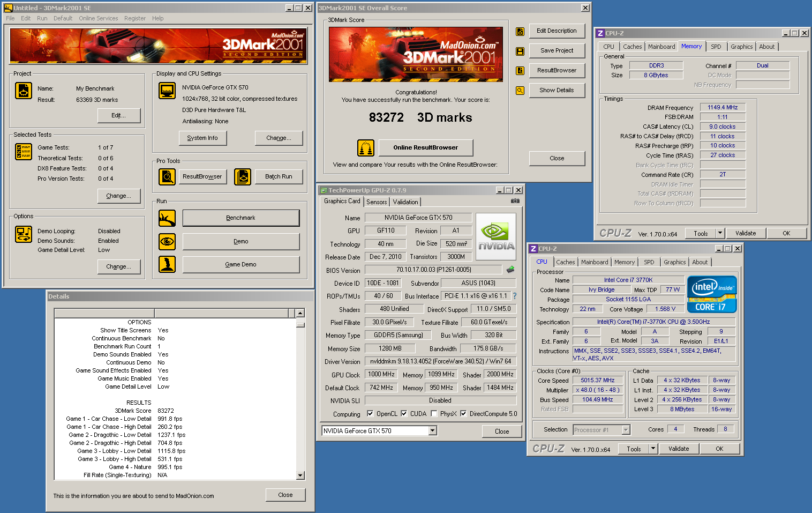Click the Display and CPU Settings monitor icon
This screenshot has height=513, width=812.
pos(167,91)
